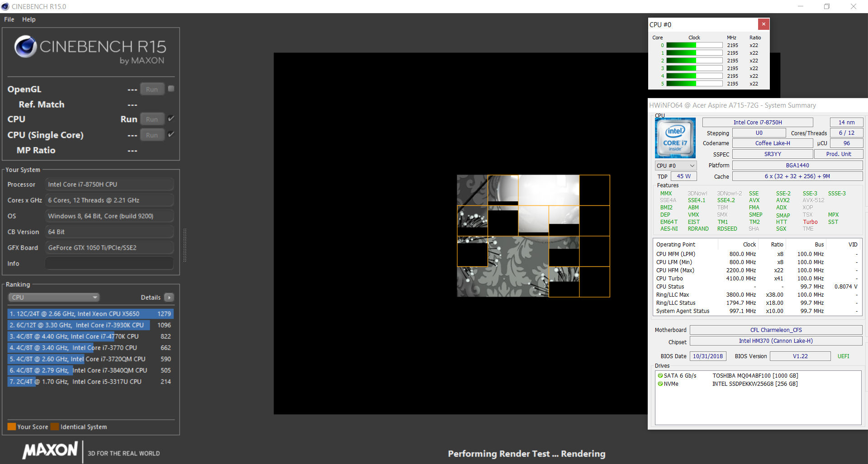Minimize the Cinebench window
The height and width of the screenshot is (464, 868).
tap(801, 6)
